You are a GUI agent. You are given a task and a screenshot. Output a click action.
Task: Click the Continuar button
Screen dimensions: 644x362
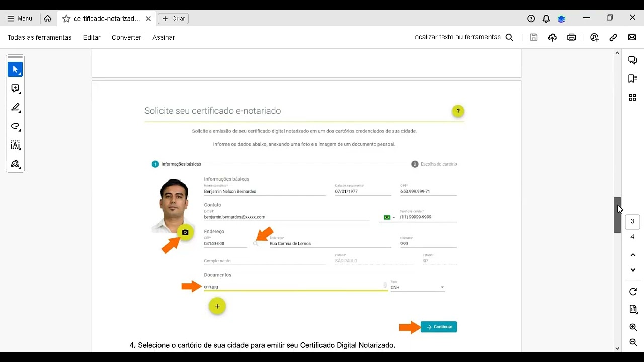coord(439,327)
